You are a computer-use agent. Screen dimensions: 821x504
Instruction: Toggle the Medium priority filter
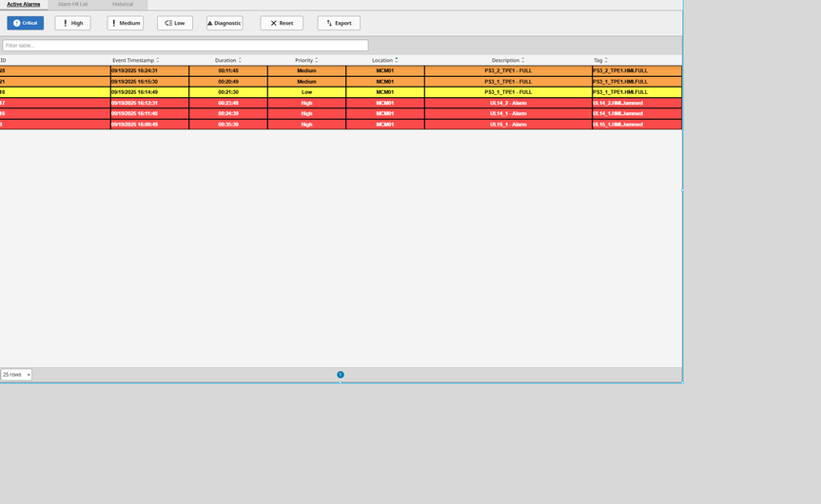125,23
